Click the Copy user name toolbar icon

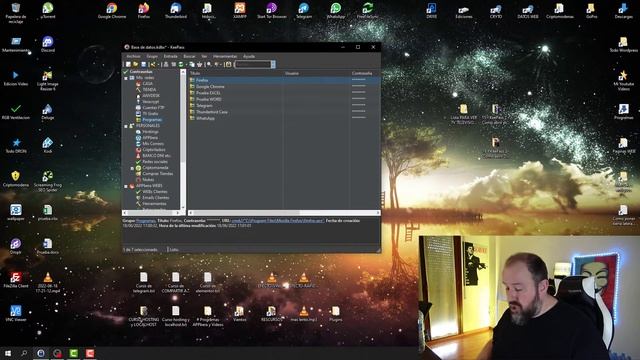166,64
